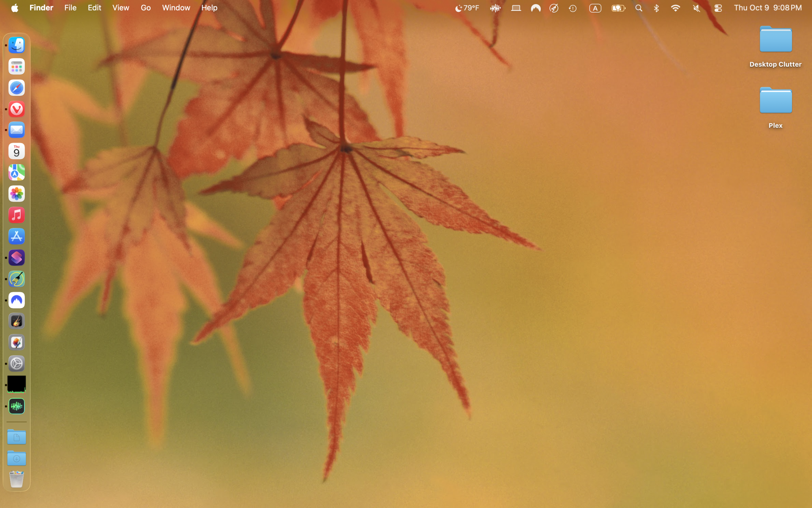Open Calendar showing Thursday the 9th
Screen dimensions: 812x508
point(16,151)
